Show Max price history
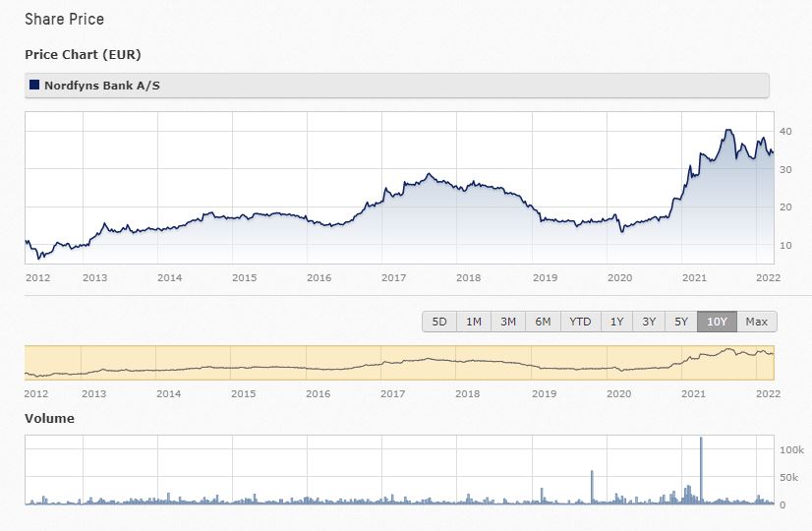The width and height of the screenshot is (812, 531). pyautogui.click(x=756, y=322)
